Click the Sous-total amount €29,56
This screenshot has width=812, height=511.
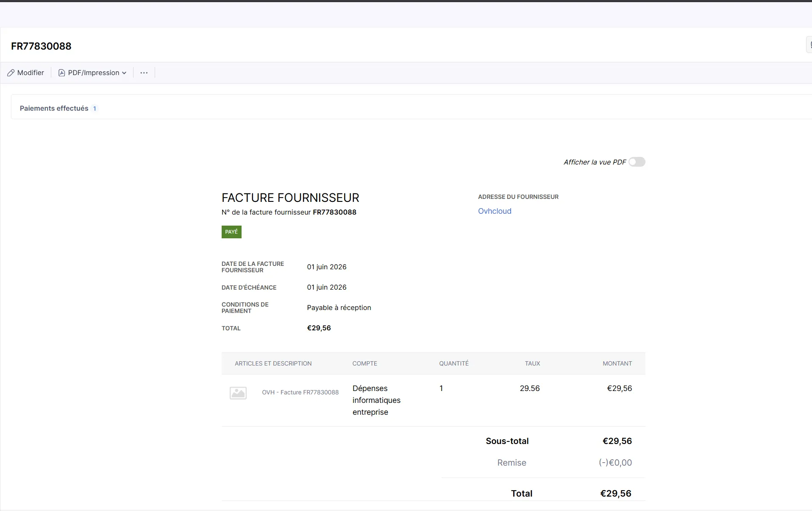[x=617, y=441]
